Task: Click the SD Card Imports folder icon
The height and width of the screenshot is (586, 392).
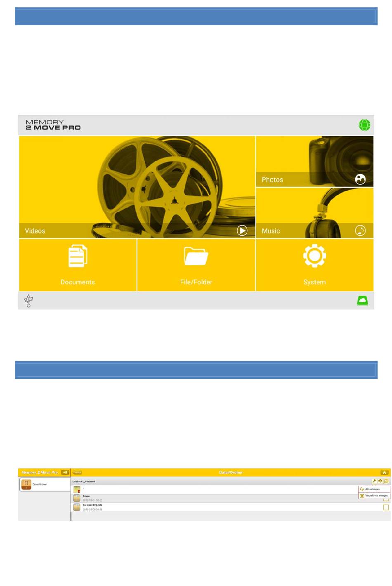Action: coord(77,508)
